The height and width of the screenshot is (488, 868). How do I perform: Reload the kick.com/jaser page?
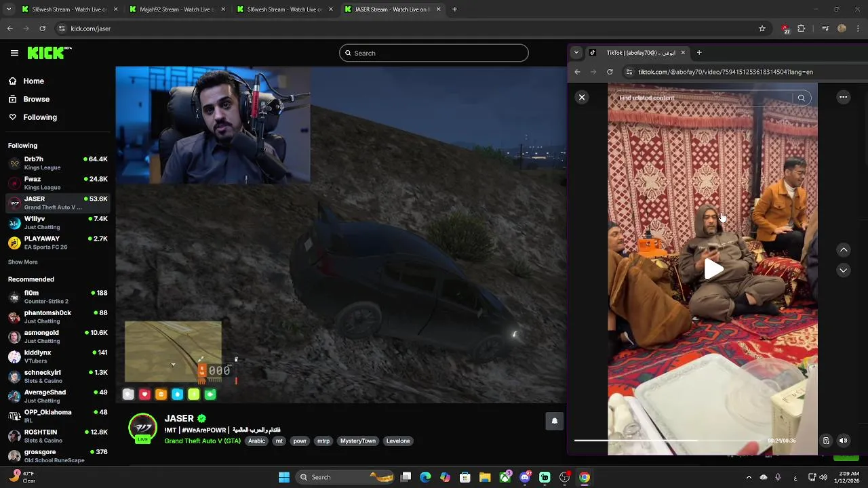coord(42,28)
